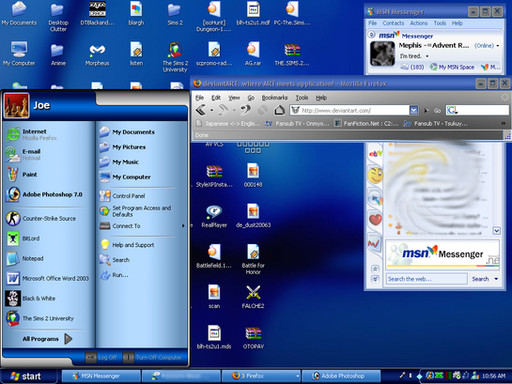Switch to MSN Messenger taskbar button
Viewport: 512px width, 384px height.
tap(101, 376)
